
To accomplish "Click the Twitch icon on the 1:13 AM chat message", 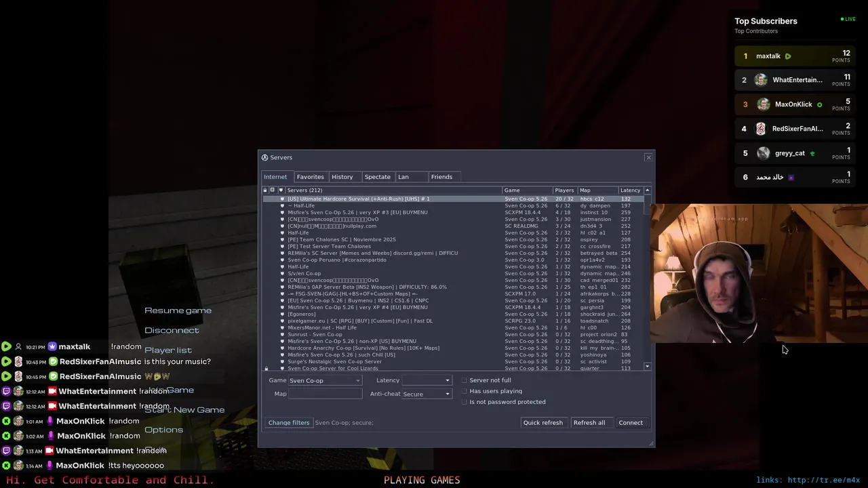I will [x=6, y=451].
